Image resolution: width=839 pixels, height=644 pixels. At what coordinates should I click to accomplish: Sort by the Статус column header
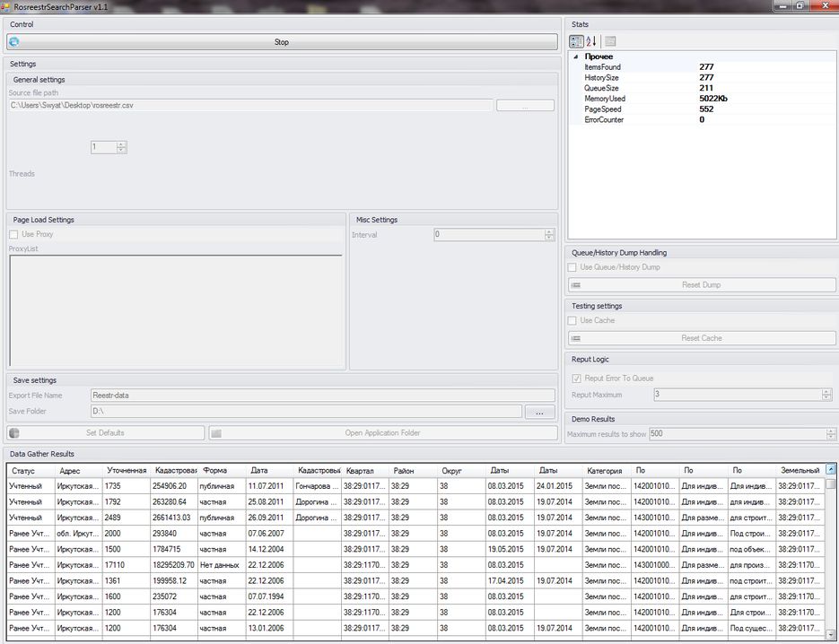point(31,471)
